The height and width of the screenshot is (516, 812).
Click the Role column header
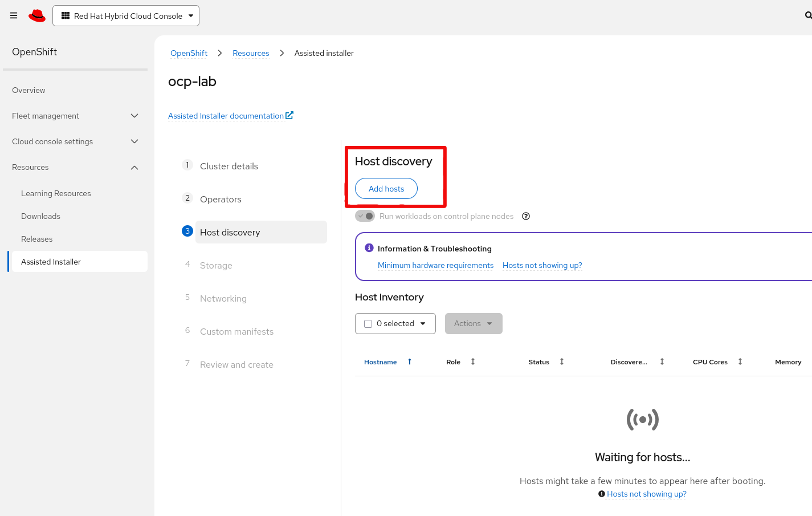[x=453, y=362]
